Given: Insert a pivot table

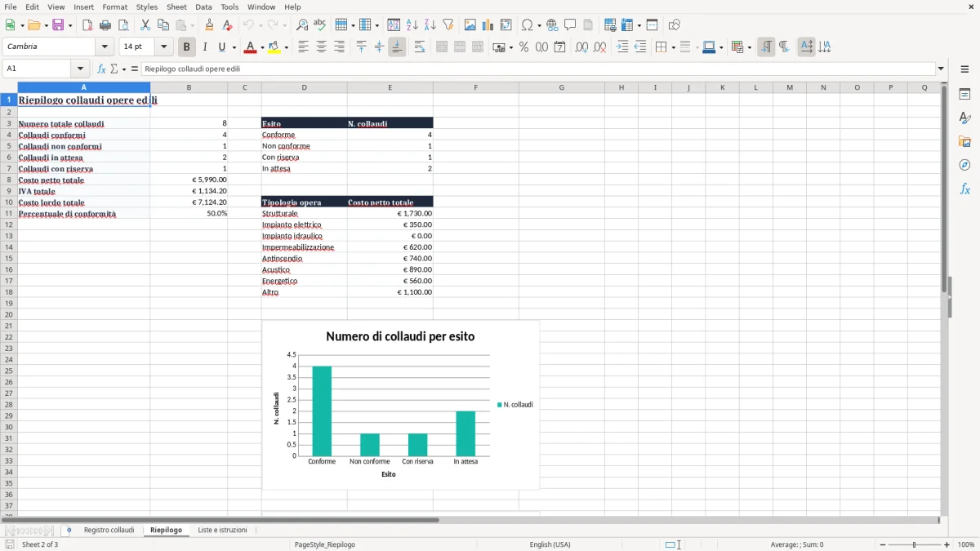Looking at the screenshot, I should [506, 25].
